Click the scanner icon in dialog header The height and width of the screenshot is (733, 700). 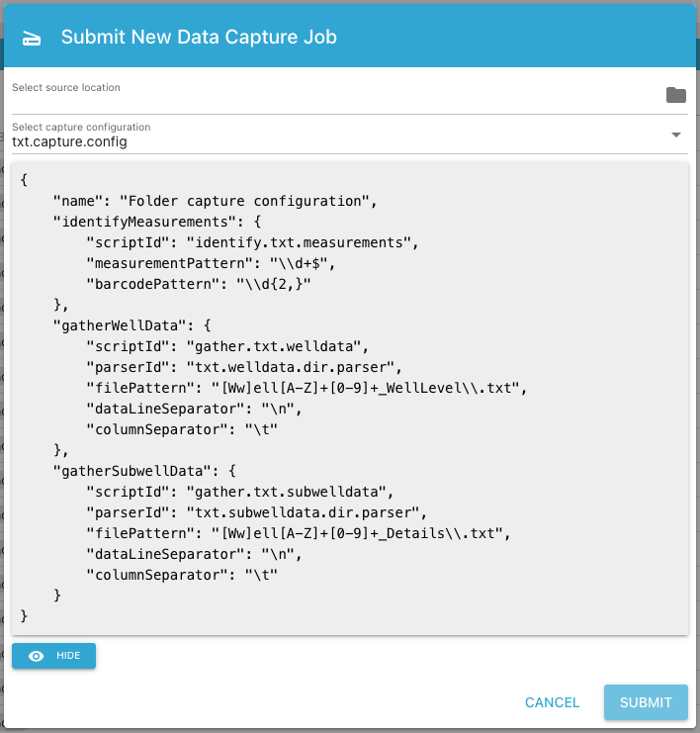point(33,38)
